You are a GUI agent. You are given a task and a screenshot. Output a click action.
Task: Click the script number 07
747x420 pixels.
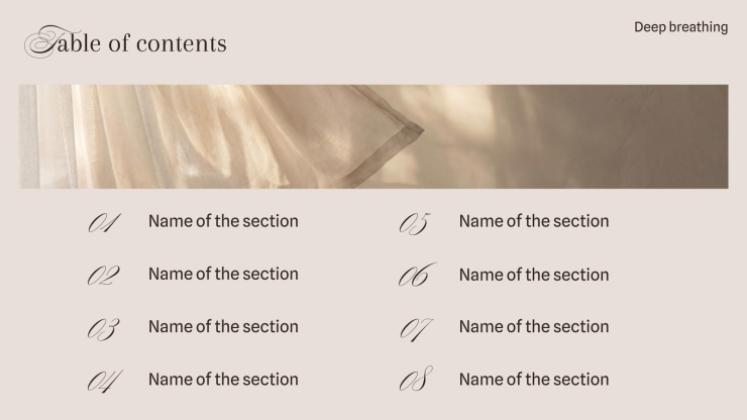point(415,328)
